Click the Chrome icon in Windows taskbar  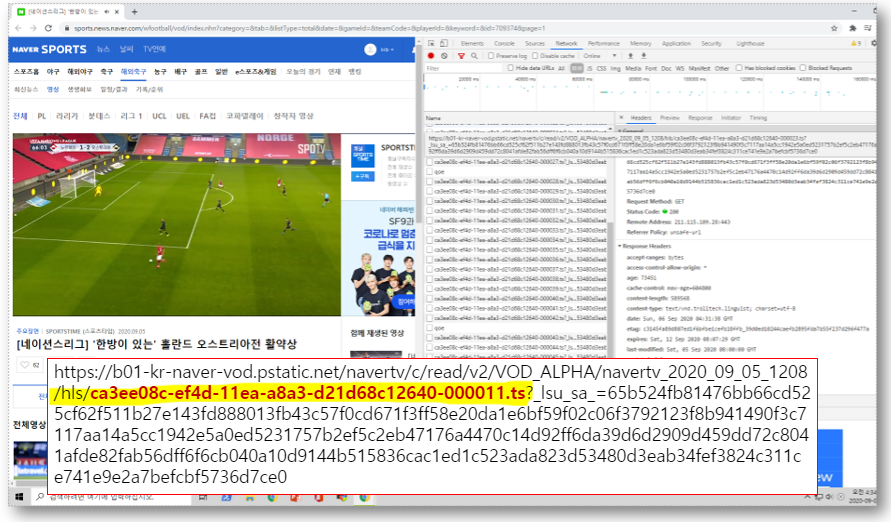364,498
